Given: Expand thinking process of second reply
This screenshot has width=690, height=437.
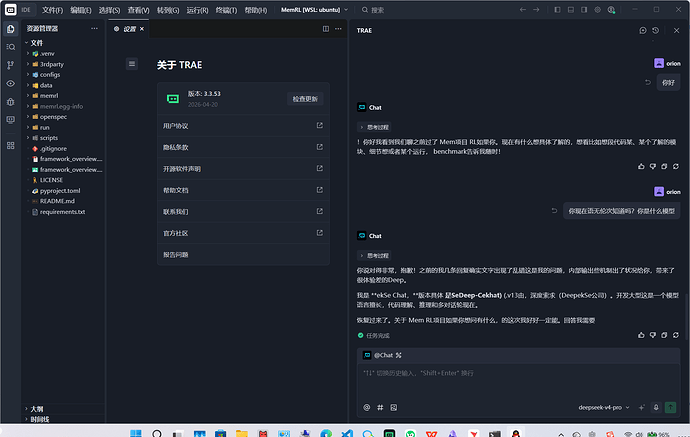Looking at the screenshot, I should point(374,256).
